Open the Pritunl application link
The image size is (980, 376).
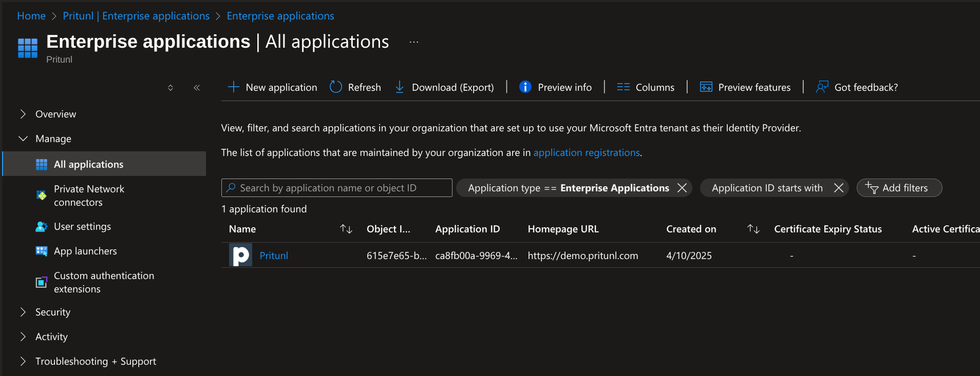[x=273, y=255]
